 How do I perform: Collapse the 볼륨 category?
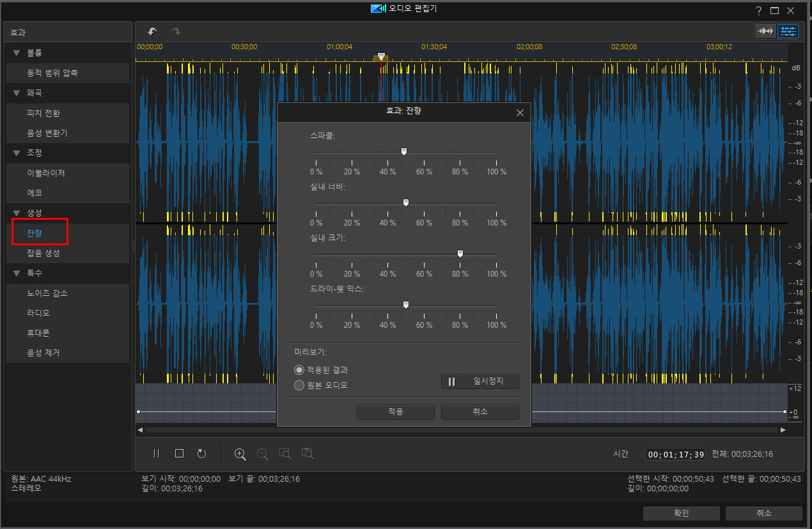pos(17,53)
